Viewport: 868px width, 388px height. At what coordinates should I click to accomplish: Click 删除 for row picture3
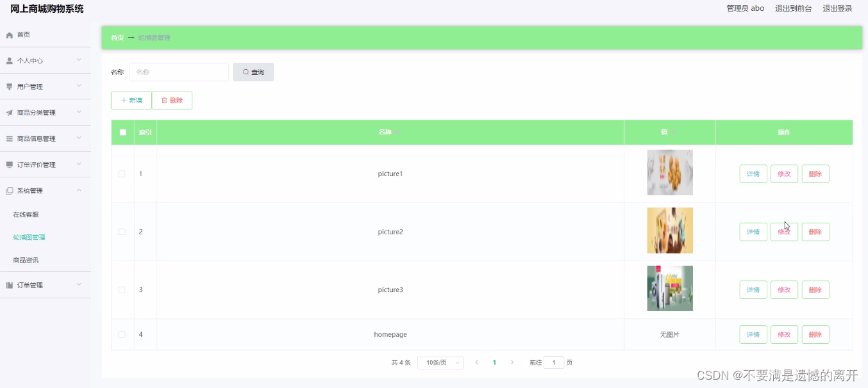point(815,290)
